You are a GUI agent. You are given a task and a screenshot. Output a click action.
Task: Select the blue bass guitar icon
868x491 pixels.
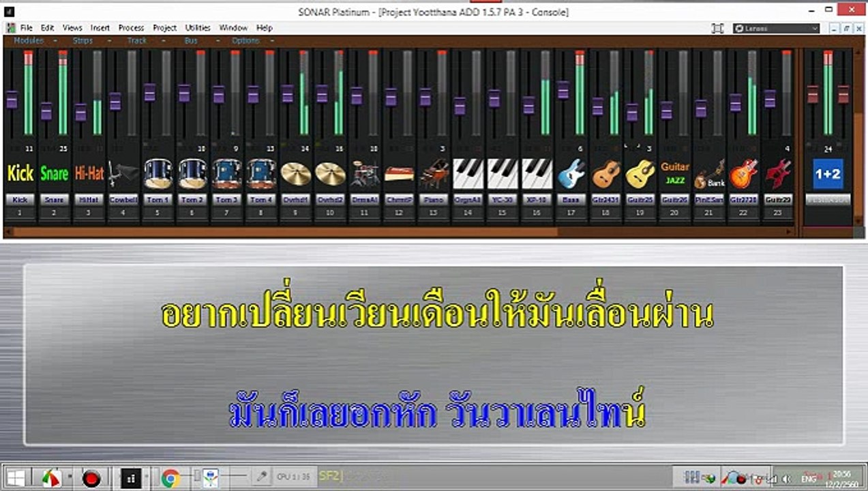point(571,174)
